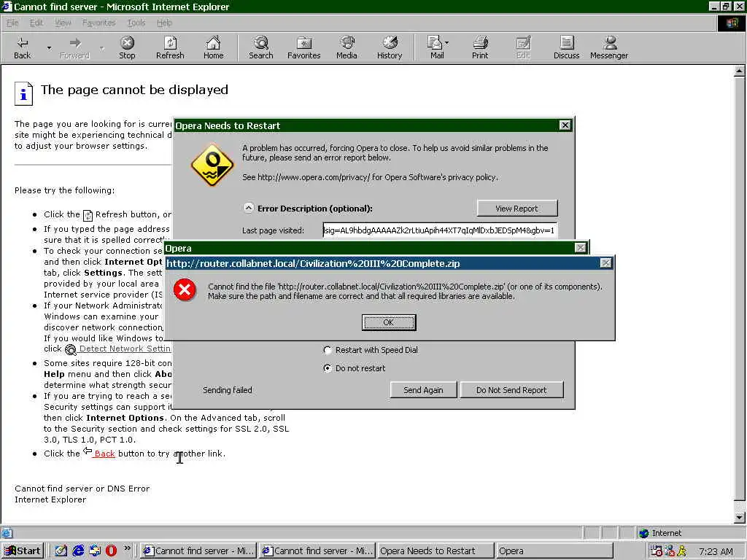The image size is (747, 560).
Task: Switch to first Cannot find server taskbar button
Action: pyautogui.click(x=198, y=551)
